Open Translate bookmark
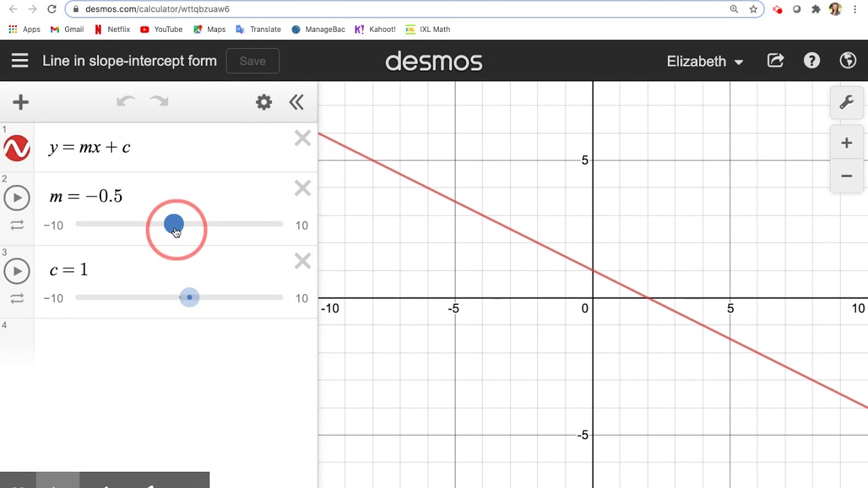Screen dimensions: 868x488 point(258,29)
